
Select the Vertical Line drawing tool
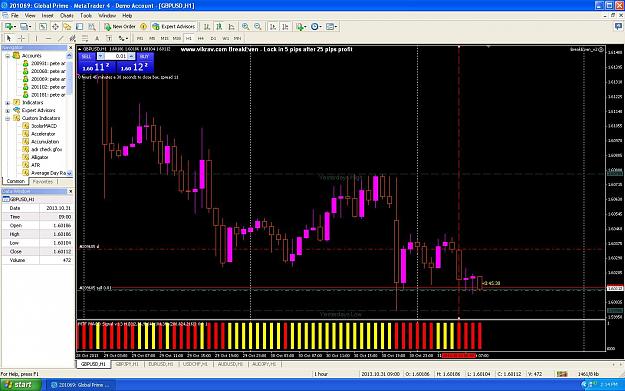coord(36,38)
